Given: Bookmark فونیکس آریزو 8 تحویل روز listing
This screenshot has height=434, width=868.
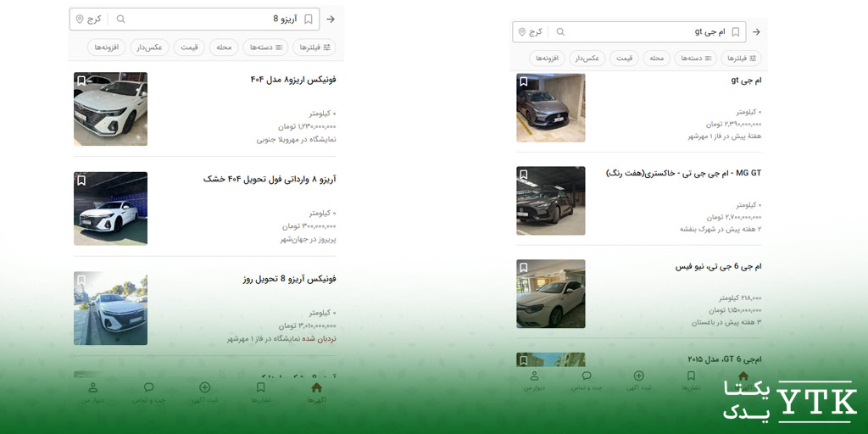Looking at the screenshot, I should point(81,280).
